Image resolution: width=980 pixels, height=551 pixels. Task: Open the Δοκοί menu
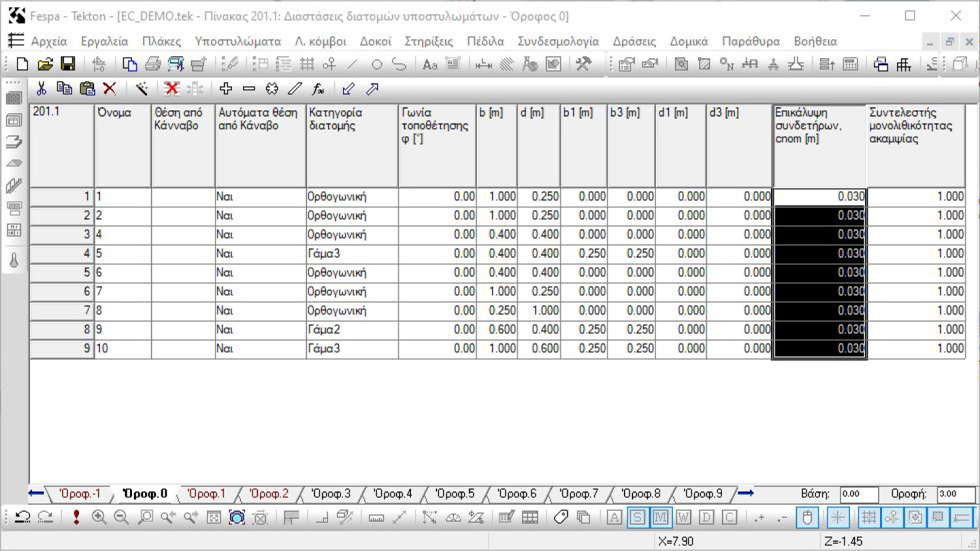[375, 41]
